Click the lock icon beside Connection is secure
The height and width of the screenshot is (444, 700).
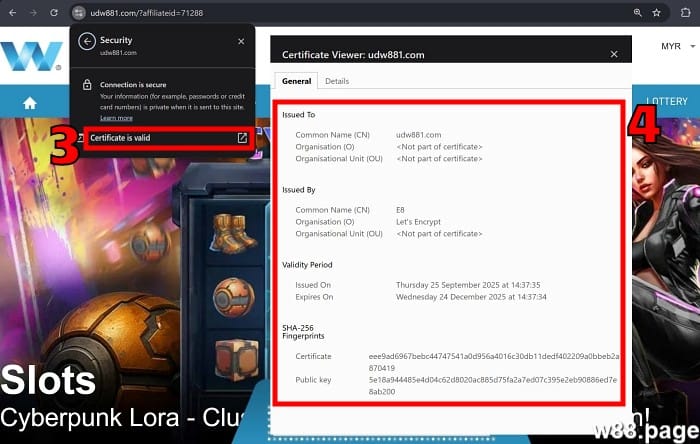87,85
